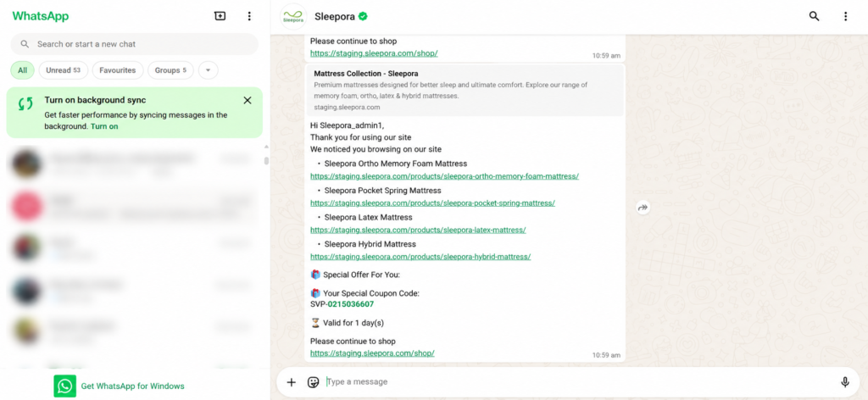
Task: Select the Favourites filter
Action: (118, 70)
